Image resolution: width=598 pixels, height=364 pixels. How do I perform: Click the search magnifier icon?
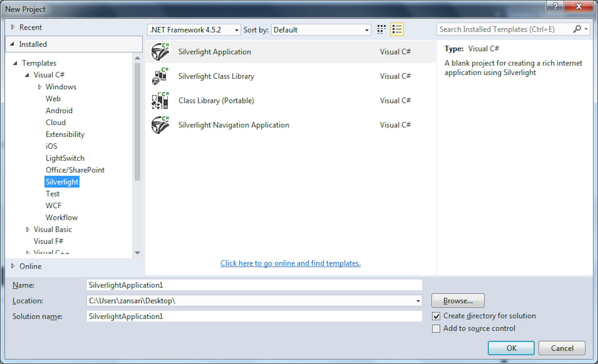[x=577, y=29]
